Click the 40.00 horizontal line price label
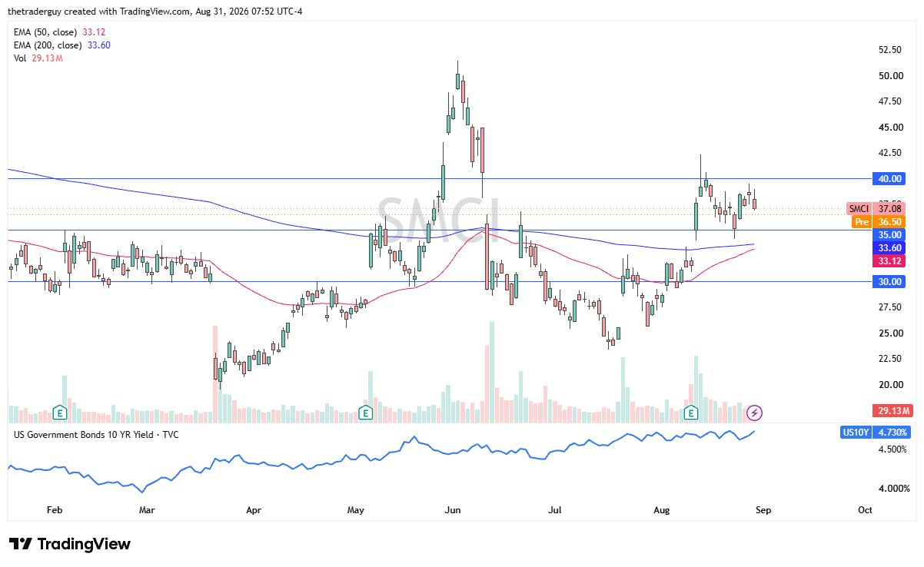 [x=889, y=178]
